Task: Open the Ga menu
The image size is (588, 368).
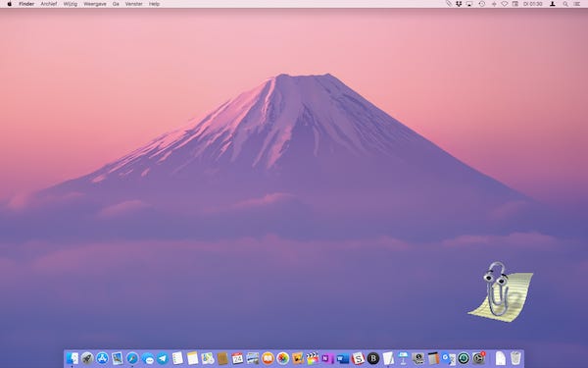Action: point(116,4)
